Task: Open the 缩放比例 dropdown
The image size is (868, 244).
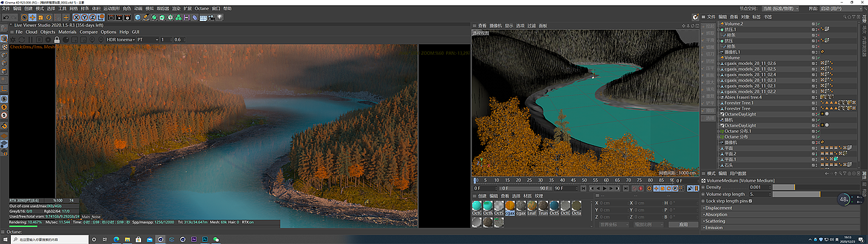Action: pos(648,224)
